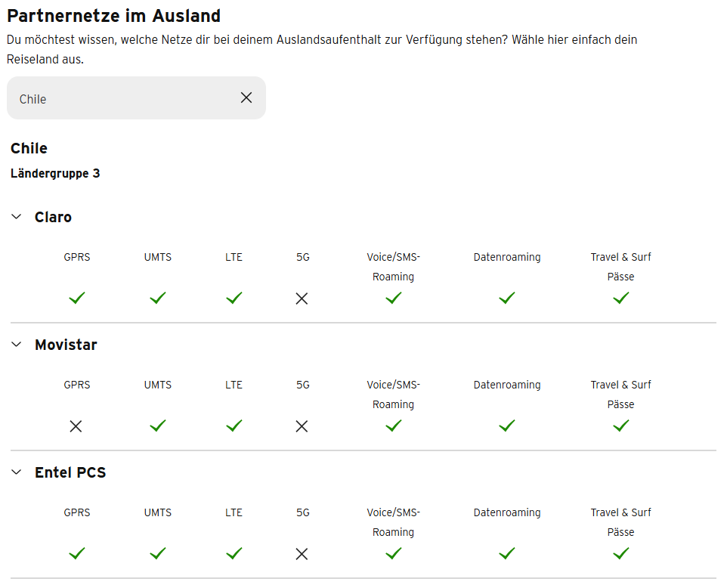Click Movistar's GPRS unavailable cross icon
The width and height of the screenshot is (727, 588).
pyautogui.click(x=76, y=426)
